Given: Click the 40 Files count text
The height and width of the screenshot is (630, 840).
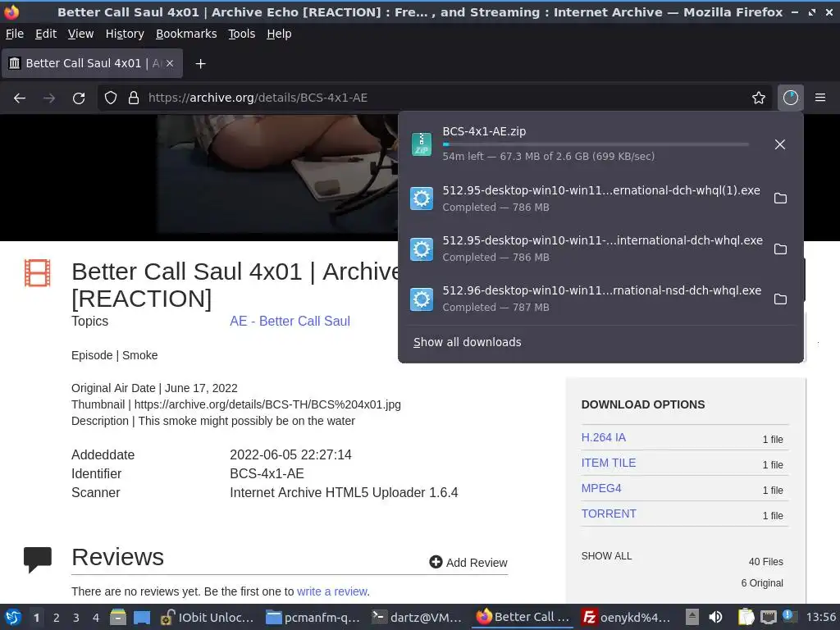Looking at the screenshot, I should click(765, 561).
